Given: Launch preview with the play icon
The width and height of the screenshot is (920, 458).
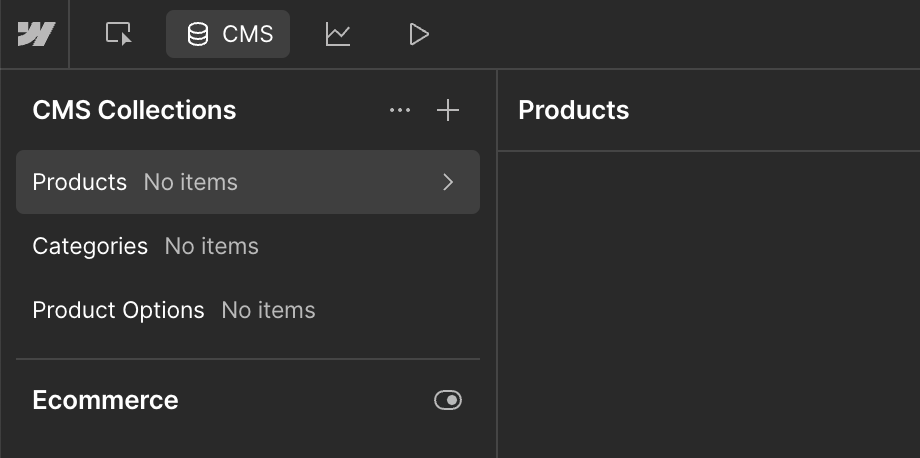Looking at the screenshot, I should click(x=418, y=34).
